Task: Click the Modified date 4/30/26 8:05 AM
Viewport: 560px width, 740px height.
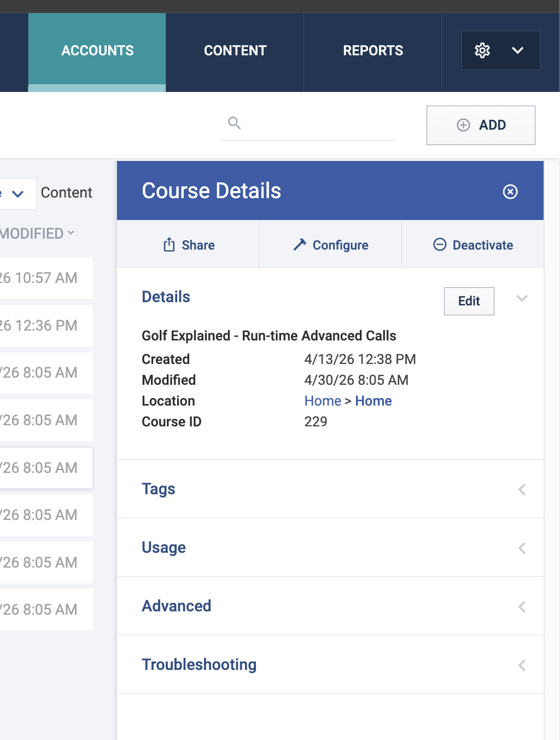Action: click(356, 380)
